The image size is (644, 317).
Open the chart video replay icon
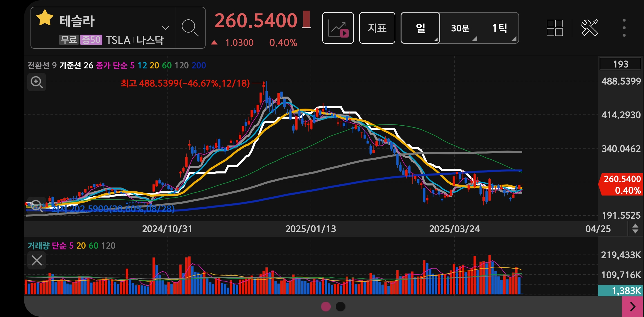point(338,28)
